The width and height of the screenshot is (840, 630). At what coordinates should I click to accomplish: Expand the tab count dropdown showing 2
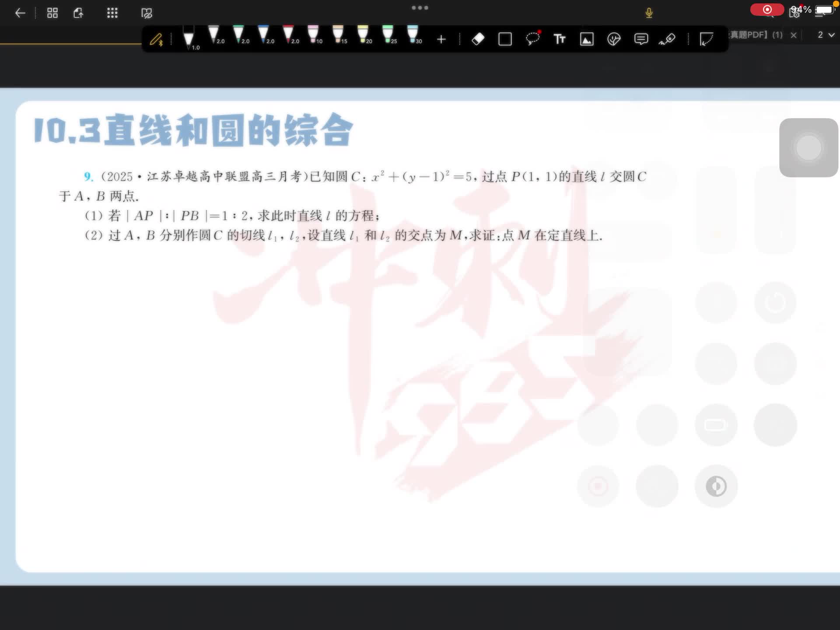pyautogui.click(x=826, y=35)
